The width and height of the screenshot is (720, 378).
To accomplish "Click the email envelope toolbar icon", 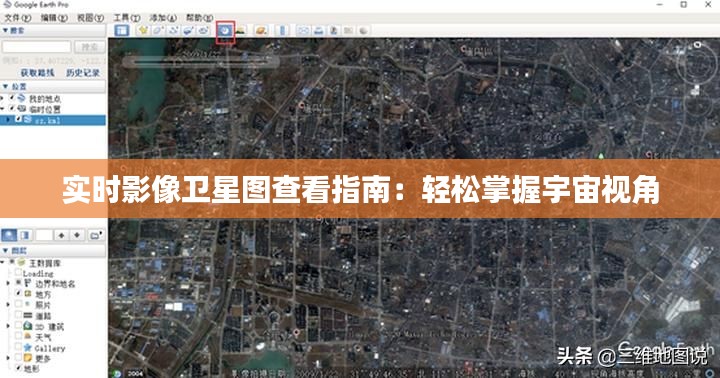I will coord(304,31).
